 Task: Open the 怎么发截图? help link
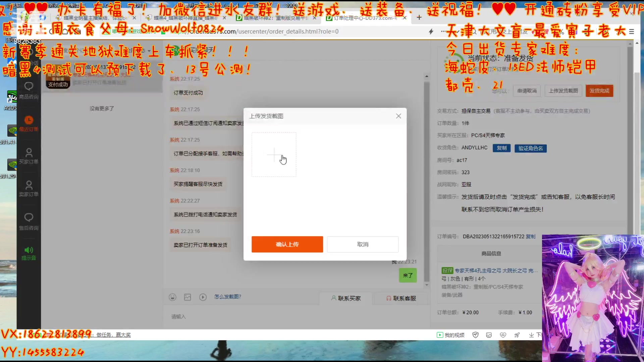[x=227, y=297]
